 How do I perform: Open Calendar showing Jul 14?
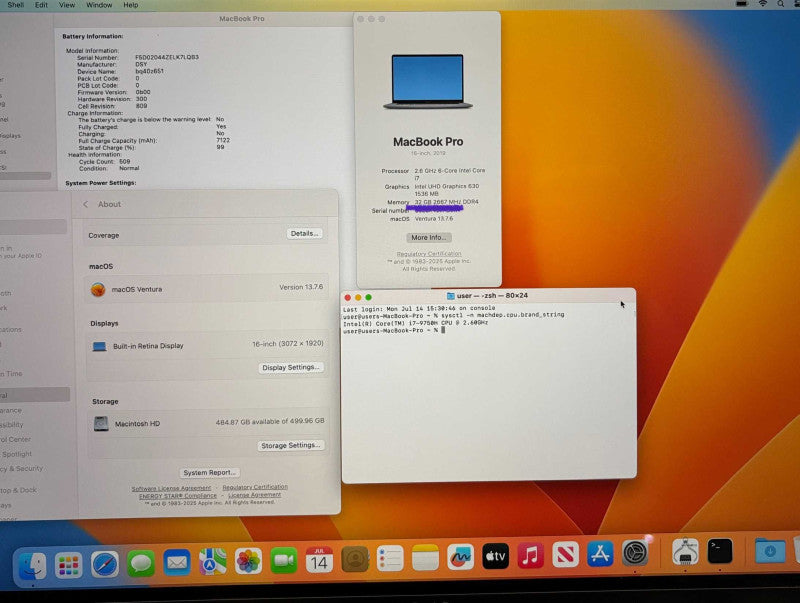[x=319, y=560]
